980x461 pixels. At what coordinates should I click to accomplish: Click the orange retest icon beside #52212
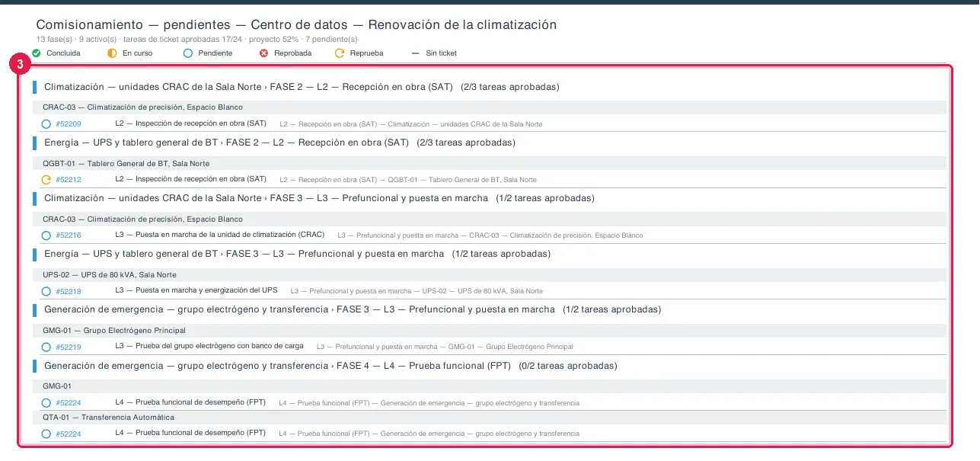click(x=46, y=180)
